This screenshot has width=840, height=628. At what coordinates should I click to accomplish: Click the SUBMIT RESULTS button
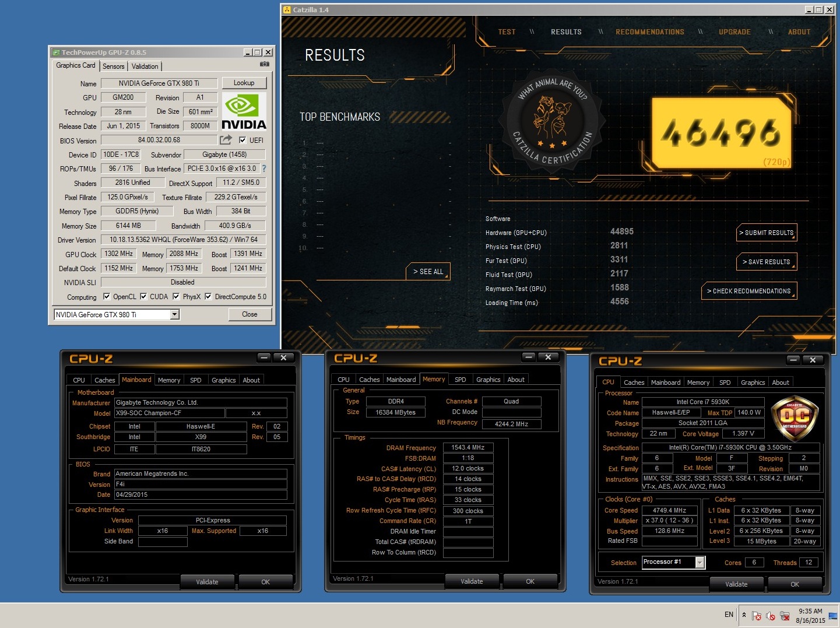pos(767,233)
